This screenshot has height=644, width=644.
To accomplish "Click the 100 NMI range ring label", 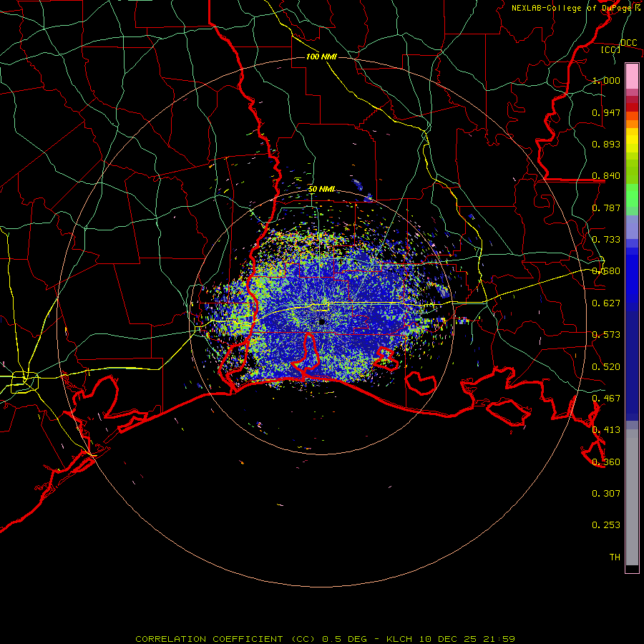I will [x=321, y=57].
